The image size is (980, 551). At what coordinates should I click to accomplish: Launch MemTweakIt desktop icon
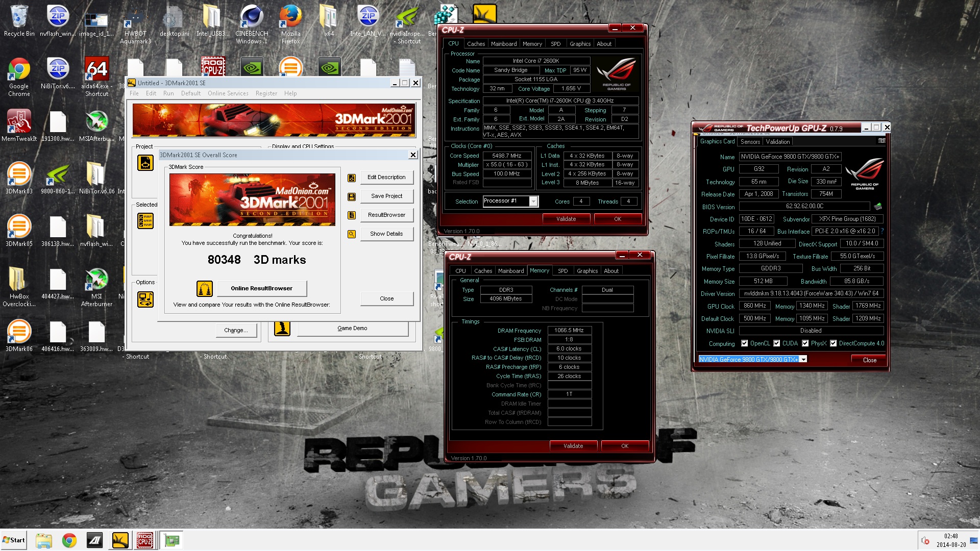(x=19, y=126)
